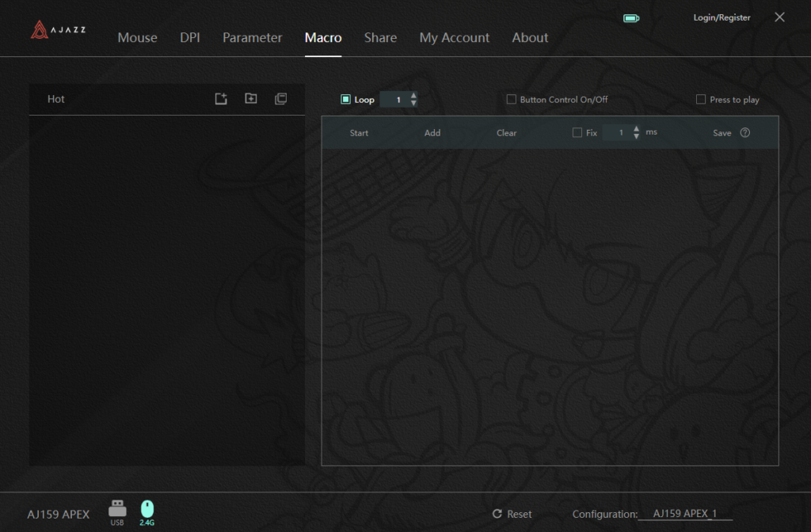Switch to the DPI tab

tap(190, 37)
